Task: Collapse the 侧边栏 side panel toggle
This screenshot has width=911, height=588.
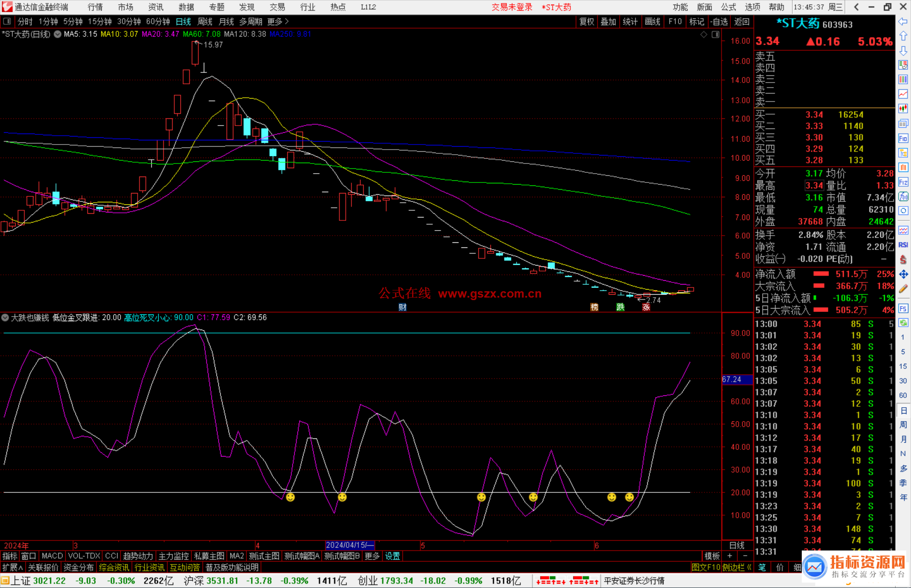Action: coord(737,567)
